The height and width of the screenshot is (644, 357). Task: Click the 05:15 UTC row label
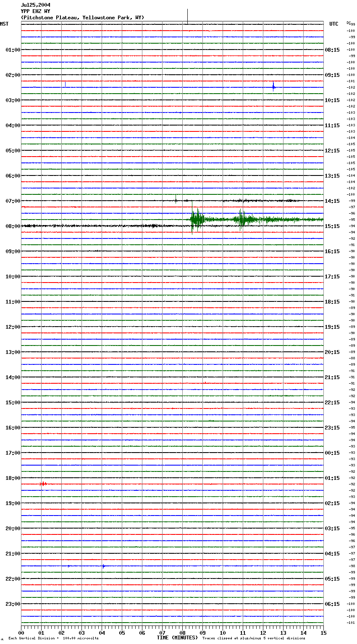tap(332, 579)
